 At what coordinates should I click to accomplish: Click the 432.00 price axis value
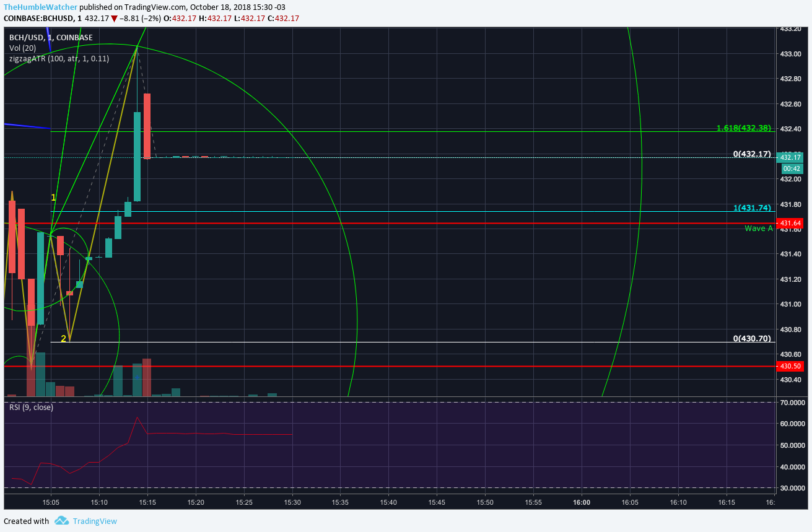(790, 179)
